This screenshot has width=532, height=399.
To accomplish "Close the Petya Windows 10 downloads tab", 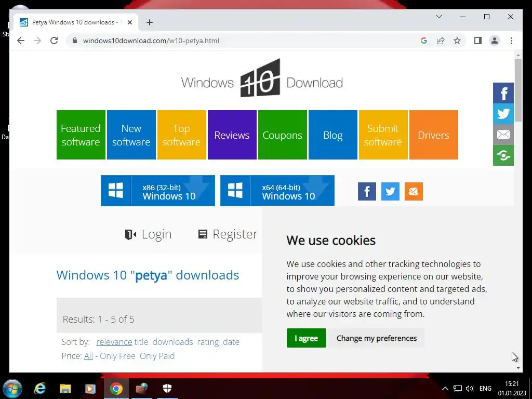I will (129, 22).
